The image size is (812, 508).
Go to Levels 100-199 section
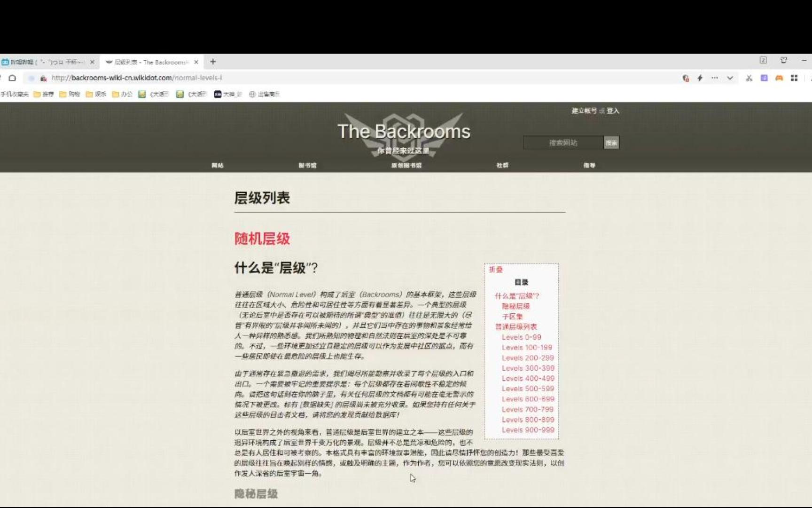(527, 348)
